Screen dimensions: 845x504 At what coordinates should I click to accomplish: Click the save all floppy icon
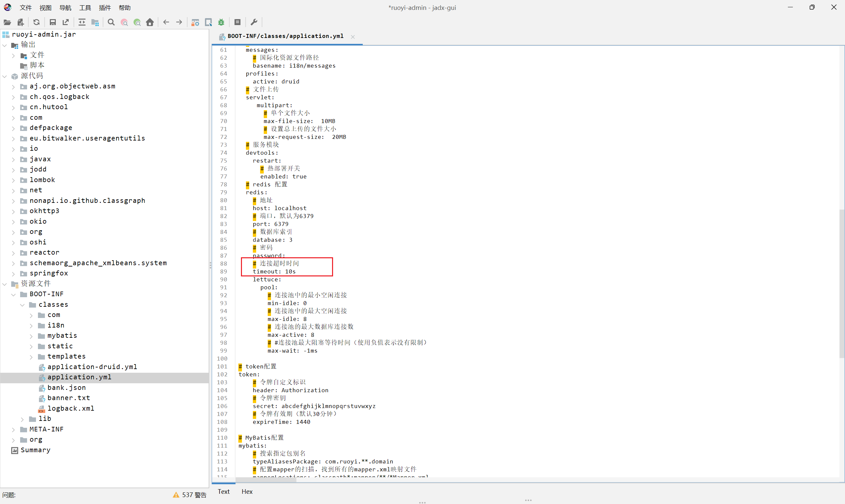[x=53, y=22]
